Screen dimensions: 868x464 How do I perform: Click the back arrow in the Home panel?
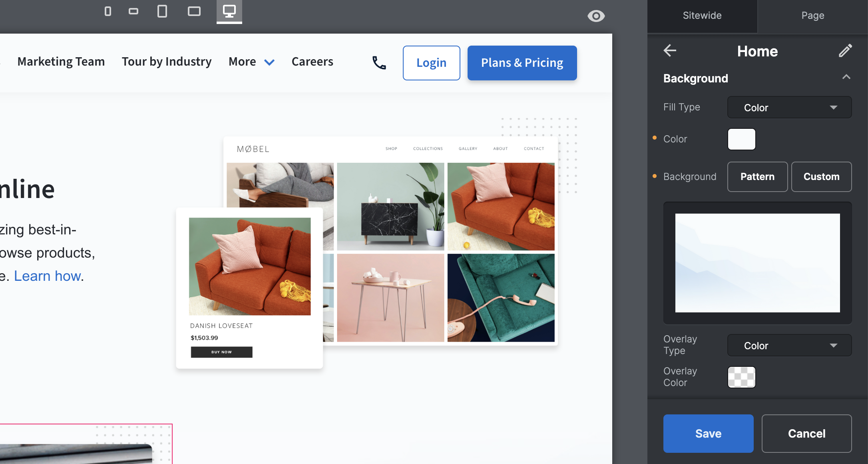tap(670, 51)
